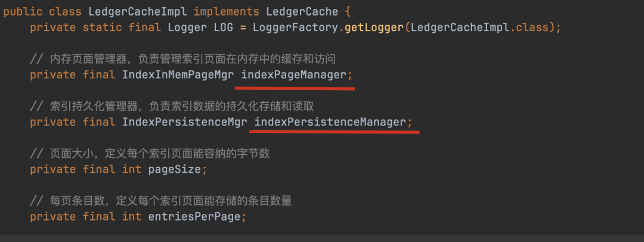
Task: Click the comment above indexPageManager
Action: (x=183, y=59)
